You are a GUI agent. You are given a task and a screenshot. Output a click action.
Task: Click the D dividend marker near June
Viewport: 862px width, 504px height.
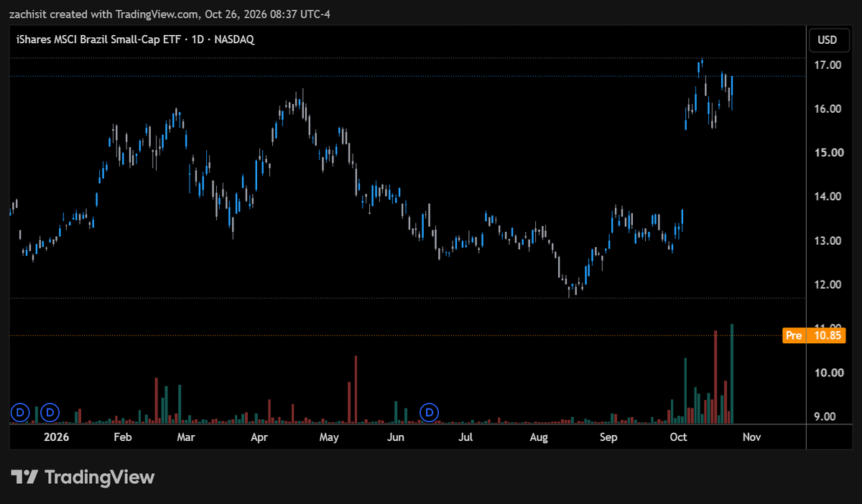[430, 413]
